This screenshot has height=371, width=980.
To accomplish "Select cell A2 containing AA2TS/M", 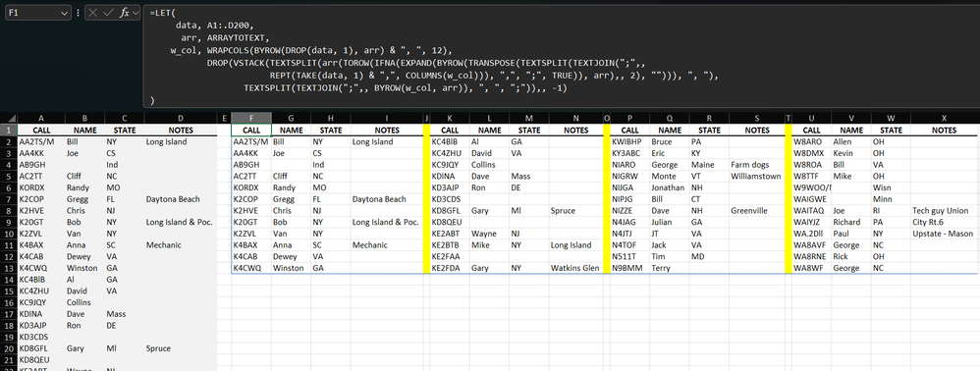I will tap(41, 141).
